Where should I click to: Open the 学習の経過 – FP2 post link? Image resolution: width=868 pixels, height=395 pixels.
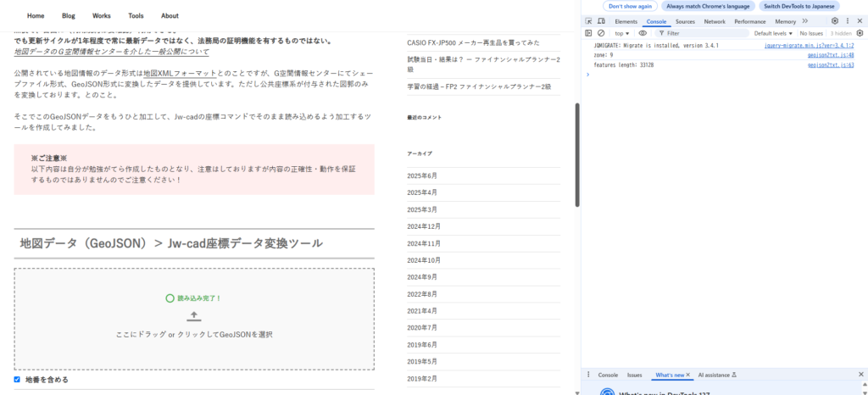click(x=479, y=86)
